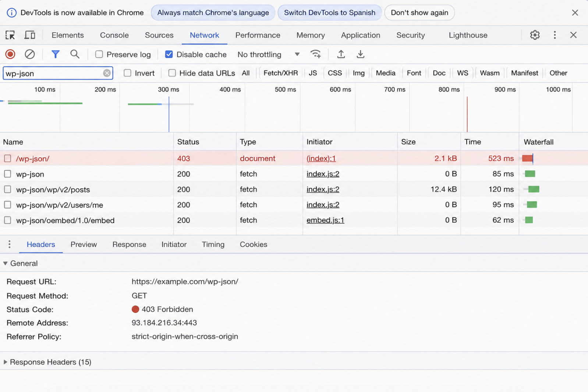The height and width of the screenshot is (392, 588).
Task: Open index.js:2 link for wp-json/wp/v2/posts
Action: click(x=323, y=189)
